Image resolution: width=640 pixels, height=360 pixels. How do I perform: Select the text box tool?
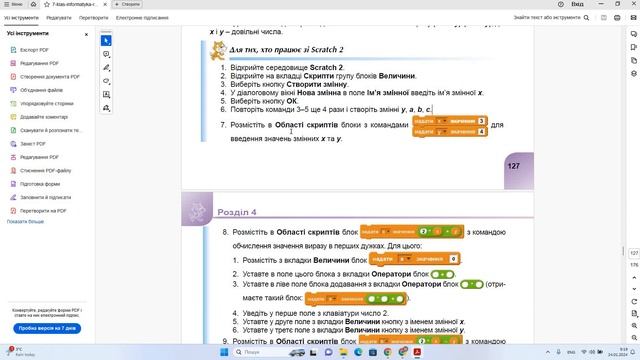(106, 95)
